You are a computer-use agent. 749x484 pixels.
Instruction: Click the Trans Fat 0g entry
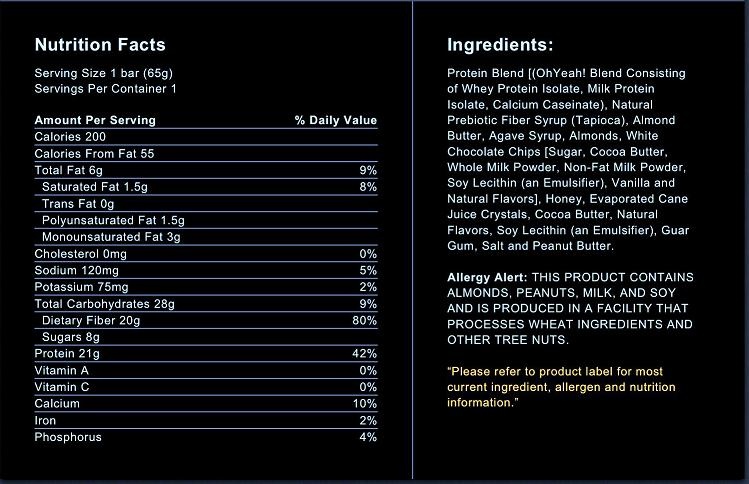78,204
